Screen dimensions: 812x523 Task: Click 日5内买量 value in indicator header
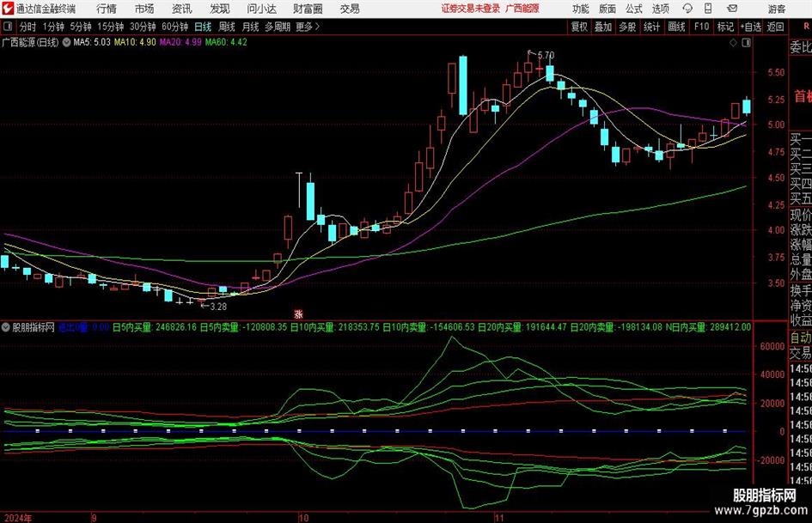point(155,327)
